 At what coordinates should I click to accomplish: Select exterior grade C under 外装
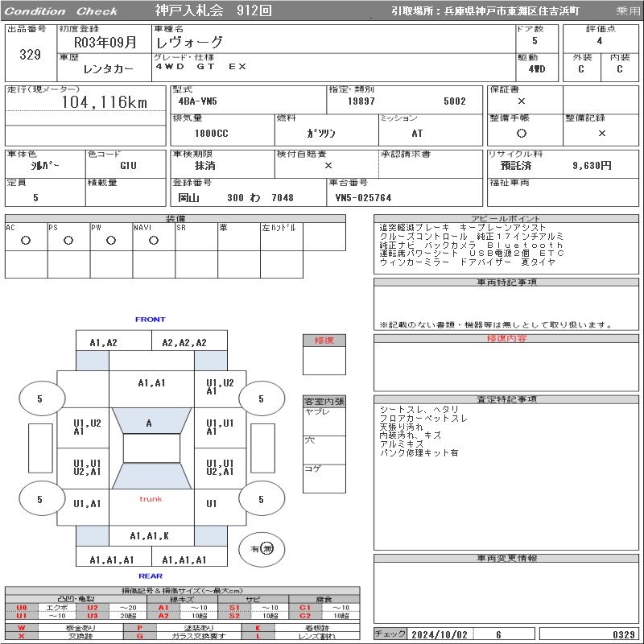click(580, 69)
